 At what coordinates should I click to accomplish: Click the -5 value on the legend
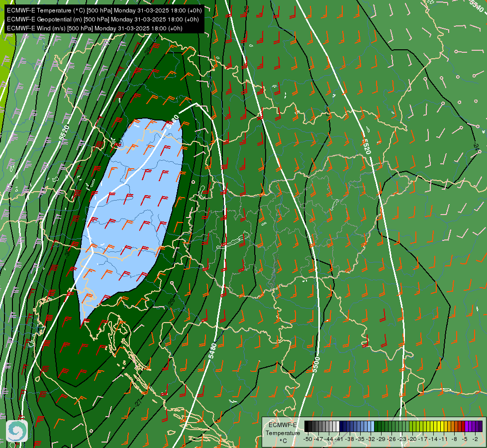(465, 439)
